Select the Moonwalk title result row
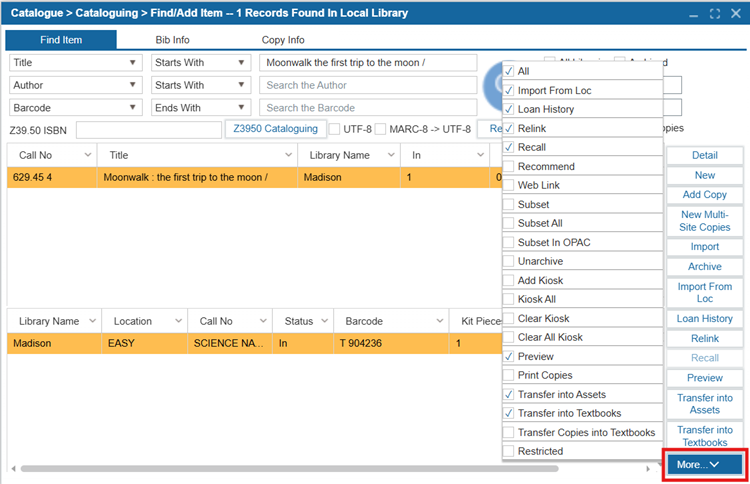The width and height of the screenshot is (750, 484). point(254,177)
